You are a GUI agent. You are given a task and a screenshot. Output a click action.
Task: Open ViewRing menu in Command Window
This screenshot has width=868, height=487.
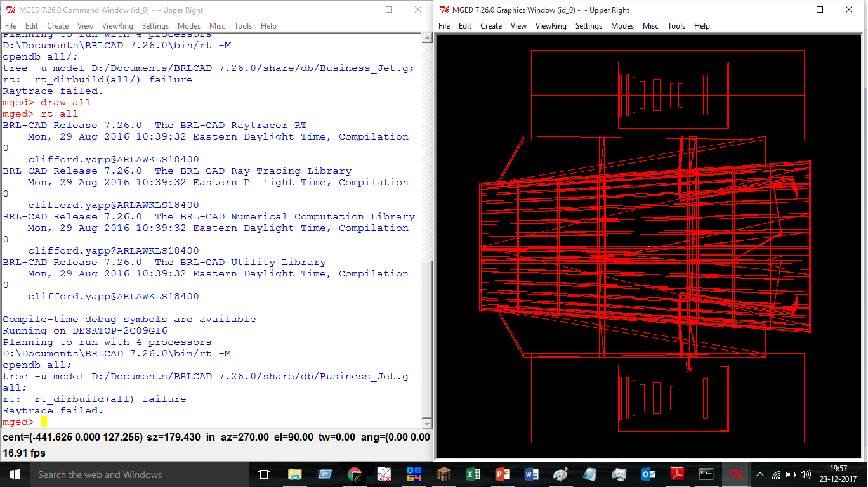click(117, 26)
